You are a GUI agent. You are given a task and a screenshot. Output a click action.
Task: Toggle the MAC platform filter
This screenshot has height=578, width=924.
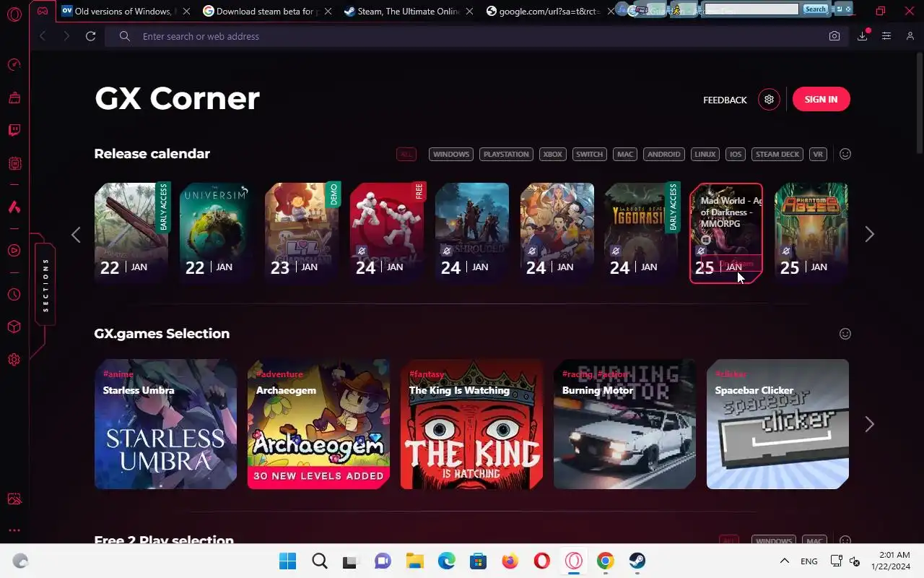pyautogui.click(x=625, y=154)
